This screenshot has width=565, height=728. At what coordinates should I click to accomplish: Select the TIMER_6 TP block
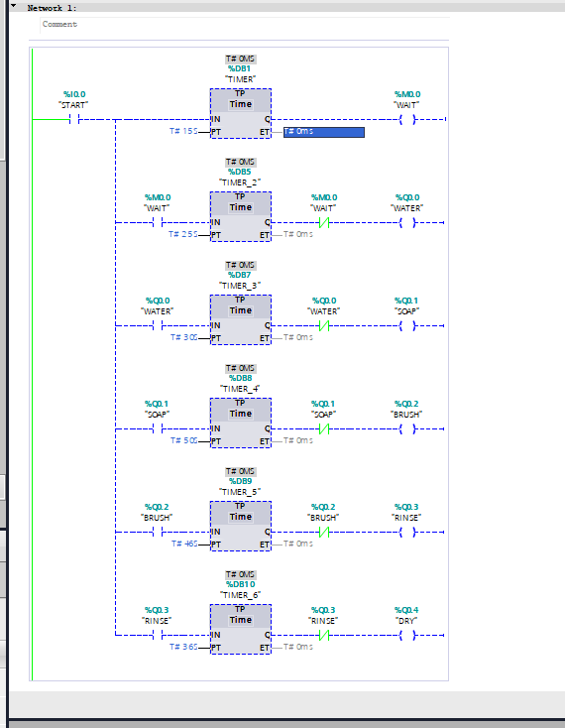coord(240,629)
